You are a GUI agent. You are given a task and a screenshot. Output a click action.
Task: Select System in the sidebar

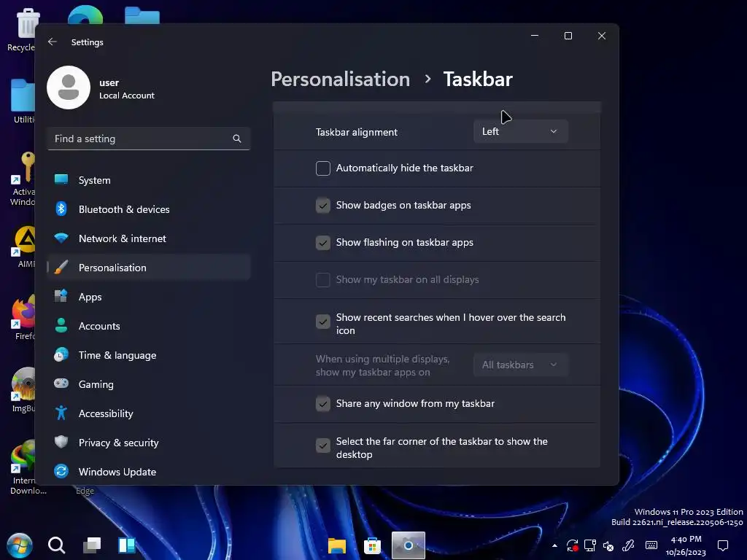pos(149,180)
